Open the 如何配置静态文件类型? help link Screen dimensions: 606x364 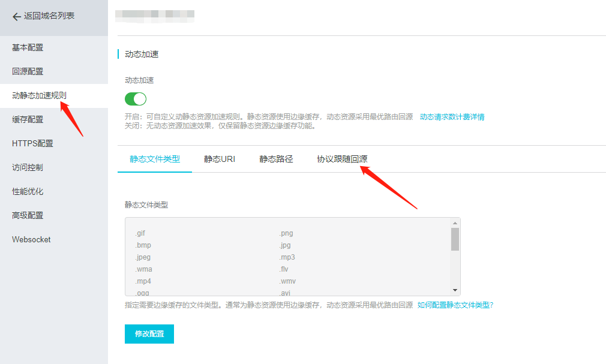[x=455, y=305]
